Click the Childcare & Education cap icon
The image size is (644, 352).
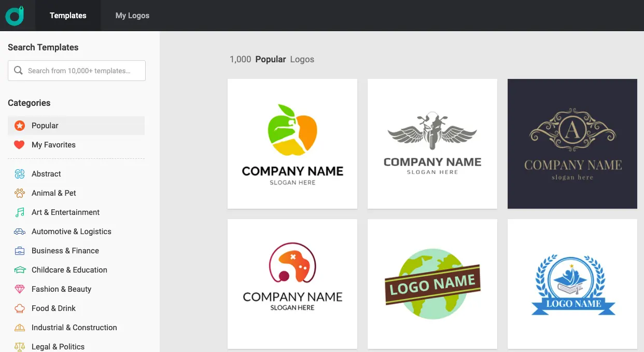coord(20,270)
